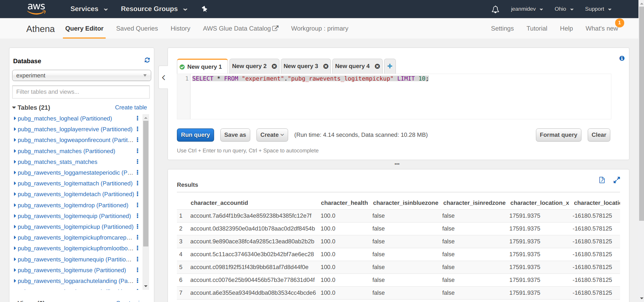Expand pubg_rawevents_logitempickup table tree

click(15, 227)
